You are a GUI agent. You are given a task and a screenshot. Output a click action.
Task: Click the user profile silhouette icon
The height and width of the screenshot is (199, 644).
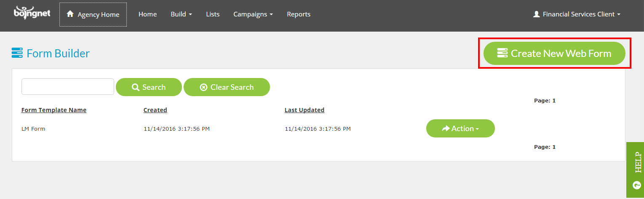point(536,14)
